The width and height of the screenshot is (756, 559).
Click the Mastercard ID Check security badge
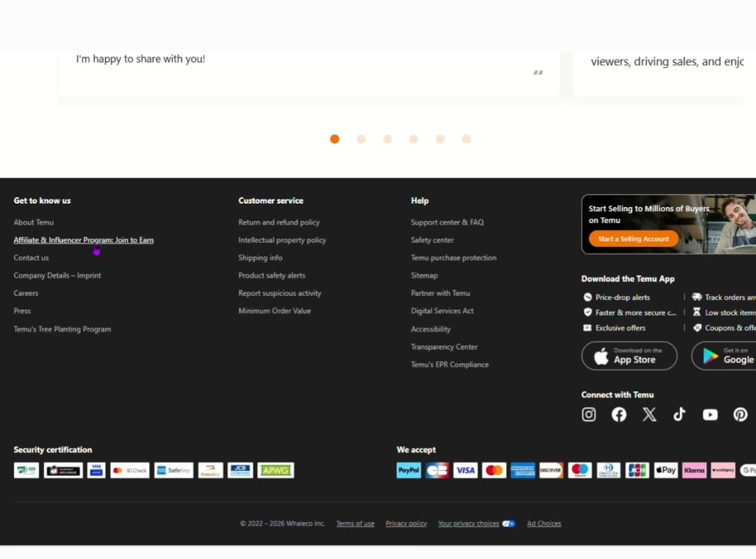tap(129, 470)
